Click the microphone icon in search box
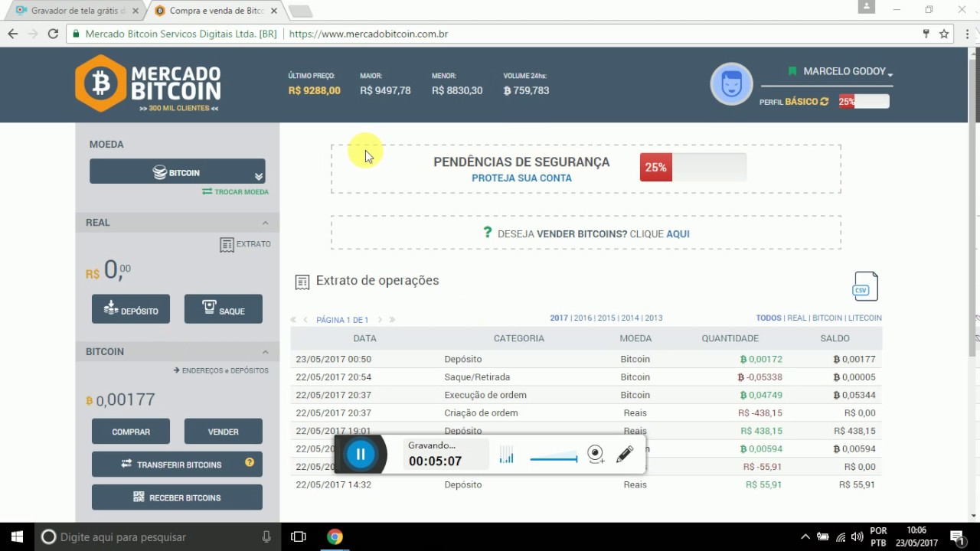980x551 pixels. [x=266, y=536]
